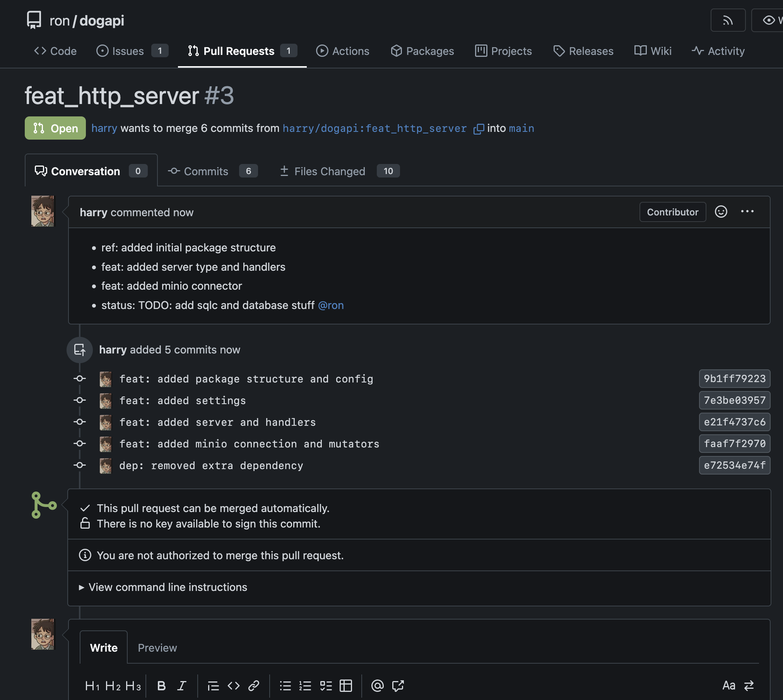Open the ron owner link in header
783x700 pixels.
[60, 20]
